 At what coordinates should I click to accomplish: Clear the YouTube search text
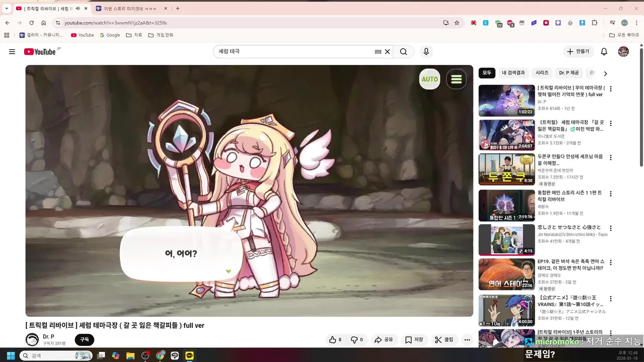387,52
